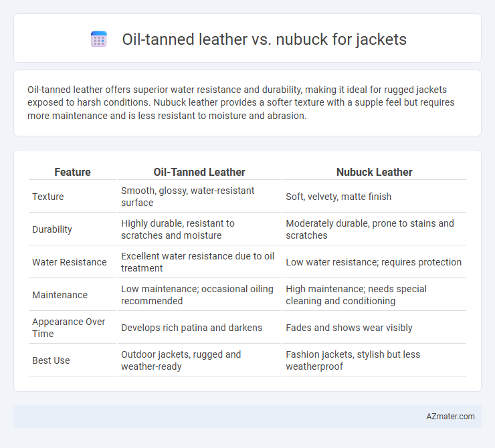The height and width of the screenshot is (448, 495).
Task: Click the 'Durability' row label
Action: 52,229
